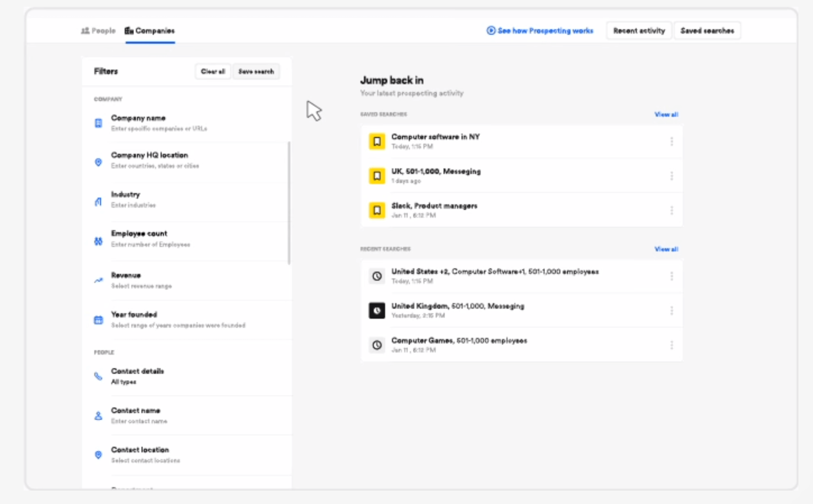Click the play icon for Prospecting tutorial
The height and width of the screenshot is (504, 813).
[x=491, y=31]
